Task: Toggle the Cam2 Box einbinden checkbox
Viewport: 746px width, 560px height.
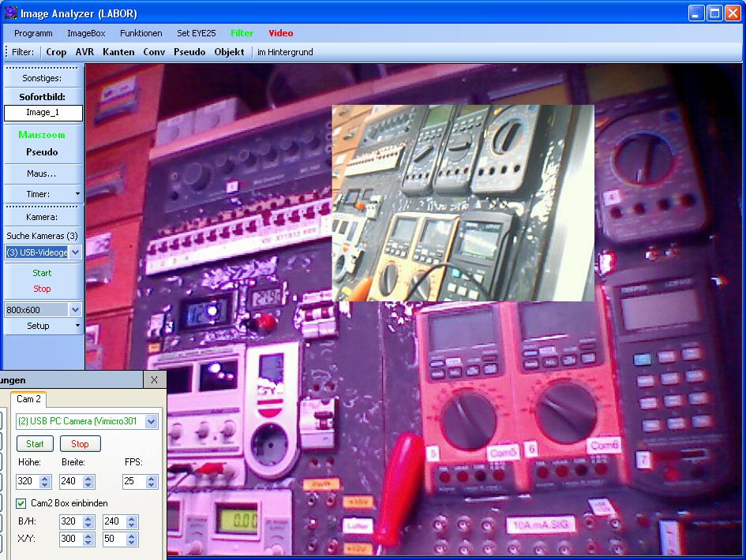Action: (21, 503)
